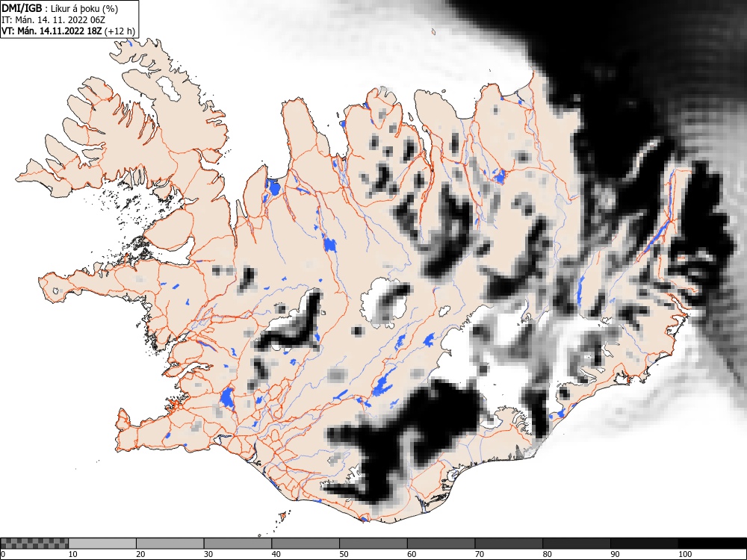Click the legend label '60'
This screenshot has width=747, height=560.
[x=411, y=554]
